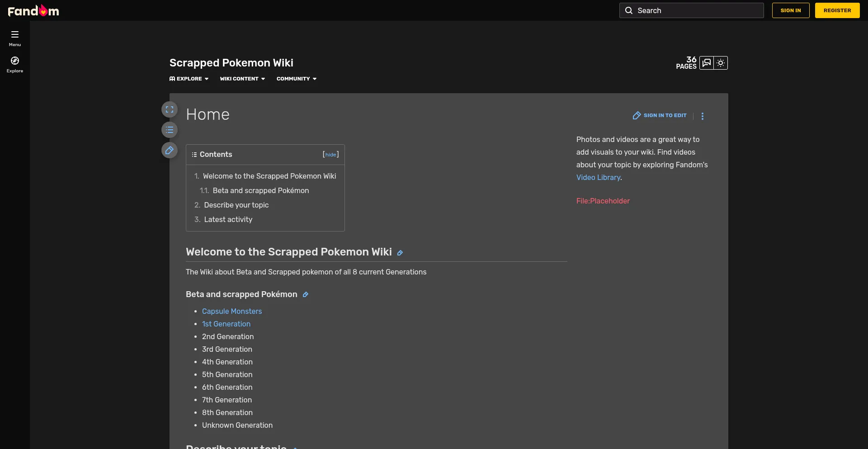Open the Capsule Monsters link
The image size is (868, 449).
[232, 311]
